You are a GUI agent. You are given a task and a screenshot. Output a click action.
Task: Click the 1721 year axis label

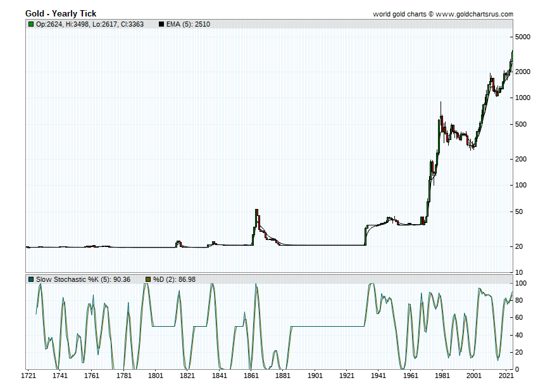(x=28, y=375)
